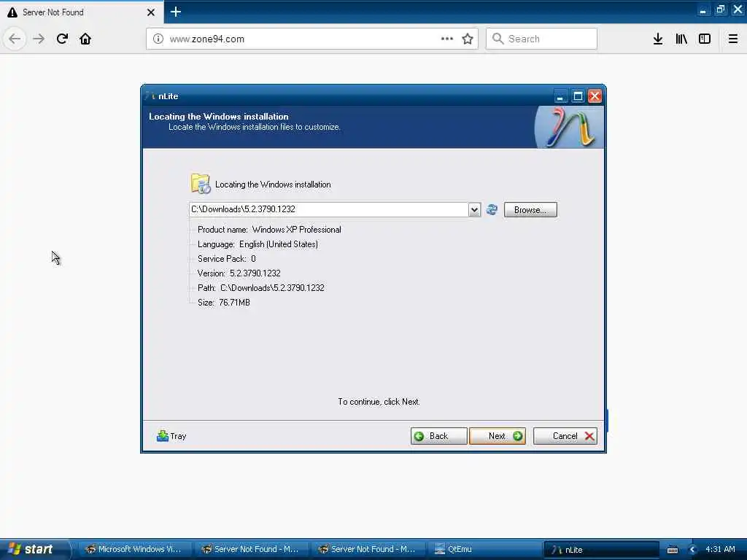
Task: Open a new browser tab
Action: [x=176, y=12]
